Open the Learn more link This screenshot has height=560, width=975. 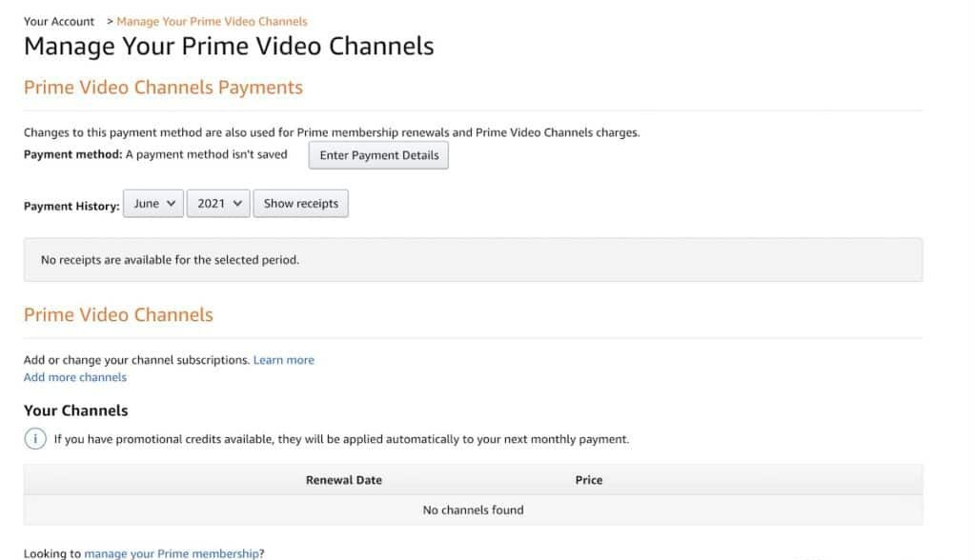pos(283,360)
